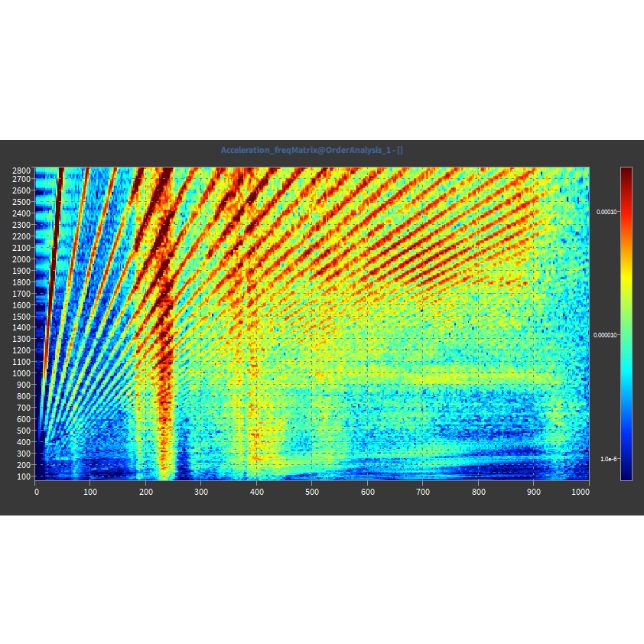The image size is (644, 644).
Task: Click the dark red top of color scale
Action: click(x=626, y=171)
